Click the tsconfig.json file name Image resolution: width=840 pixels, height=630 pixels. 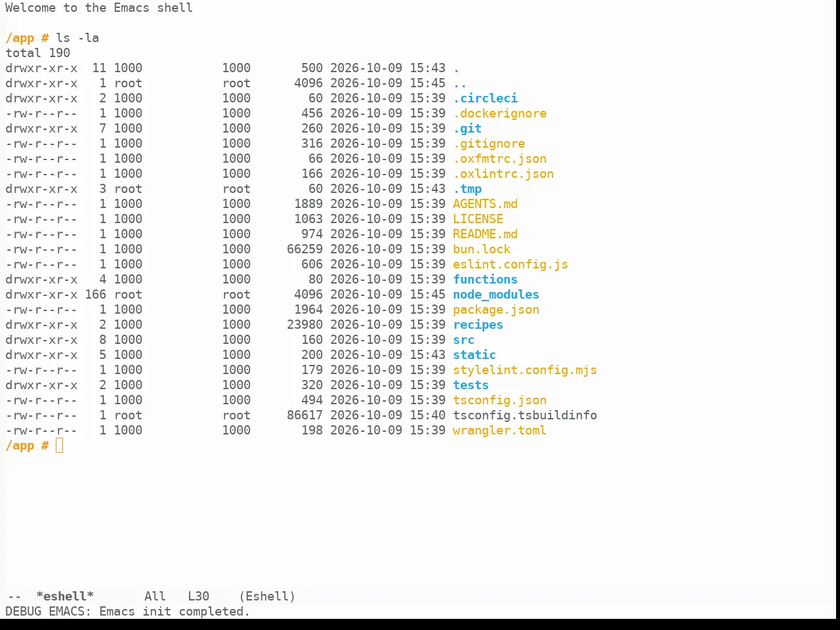click(499, 400)
